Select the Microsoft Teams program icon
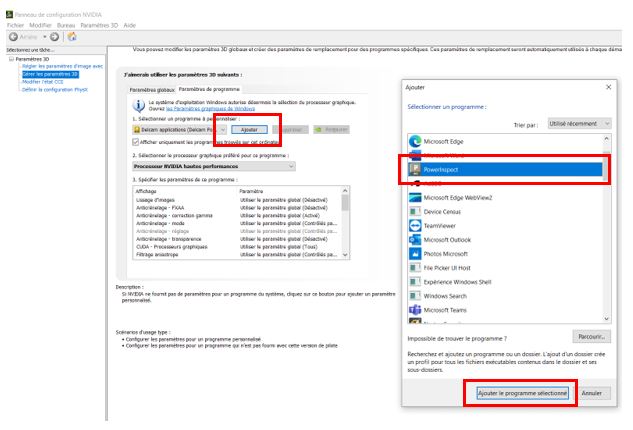 tap(416, 310)
